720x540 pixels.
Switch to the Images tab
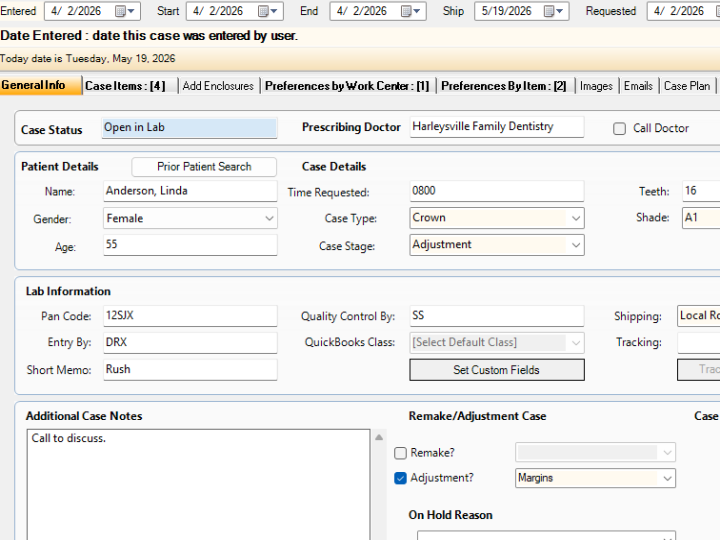point(596,86)
